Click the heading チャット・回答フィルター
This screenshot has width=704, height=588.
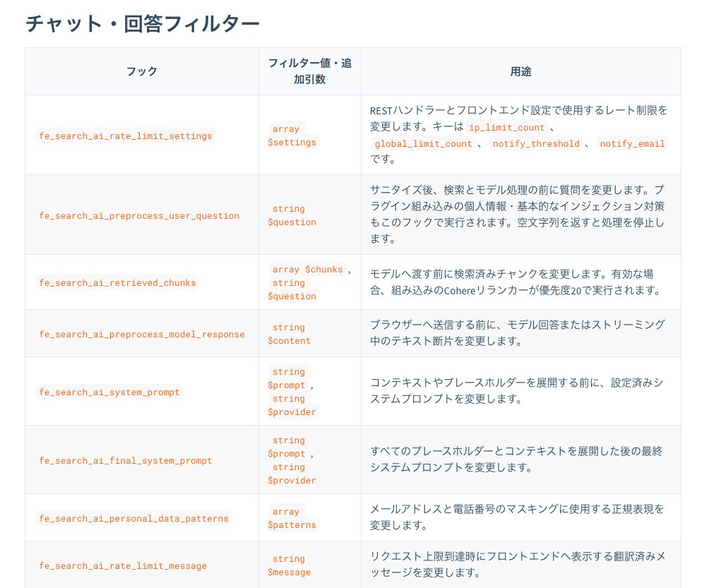(x=143, y=23)
